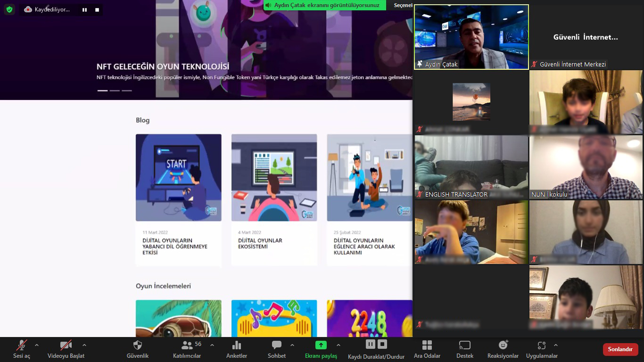Expand arrow beside Katılımcılar
The height and width of the screenshot is (362, 644).
click(x=212, y=345)
